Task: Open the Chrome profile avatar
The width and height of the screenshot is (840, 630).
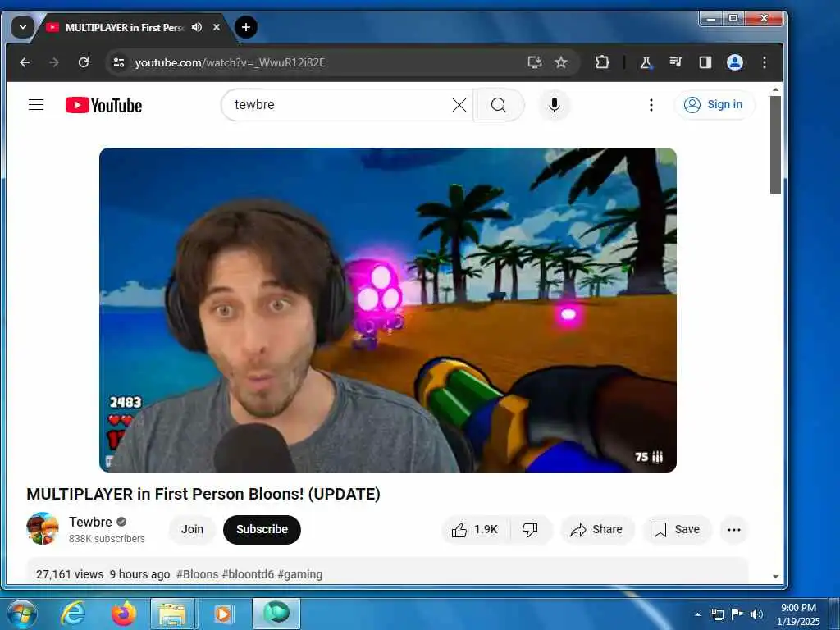Action: pyautogui.click(x=734, y=62)
